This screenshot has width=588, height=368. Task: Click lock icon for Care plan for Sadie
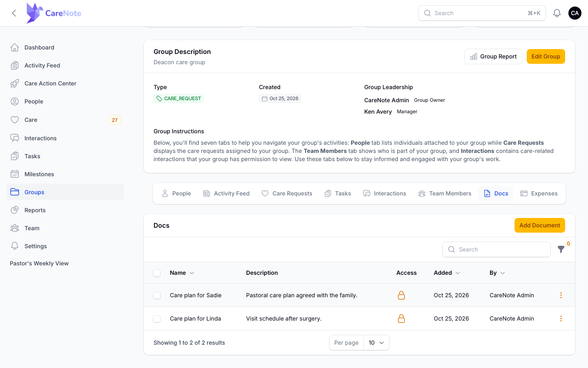coord(401,295)
